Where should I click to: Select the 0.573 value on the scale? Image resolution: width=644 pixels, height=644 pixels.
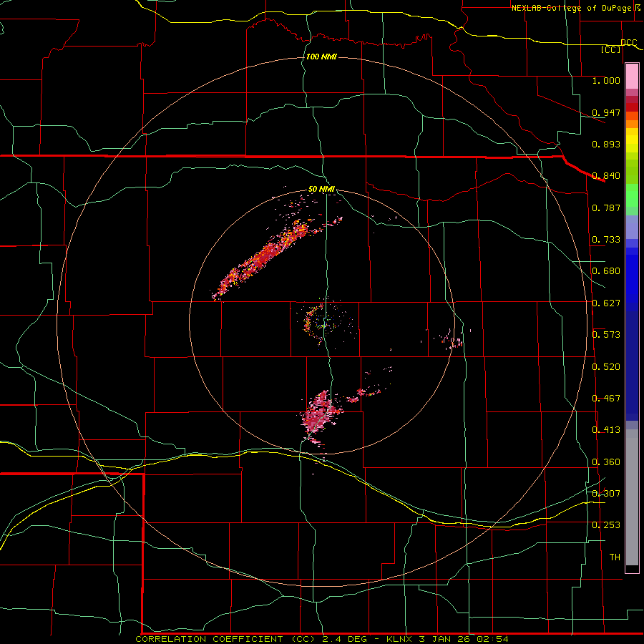point(606,335)
